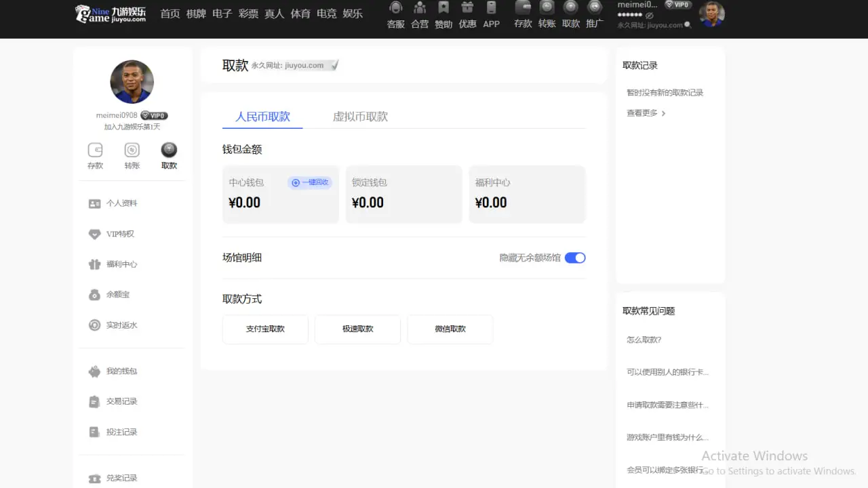This screenshot has height=488, width=868.
Task: Choose 微信取款 withdrawal method
Action: click(x=450, y=329)
